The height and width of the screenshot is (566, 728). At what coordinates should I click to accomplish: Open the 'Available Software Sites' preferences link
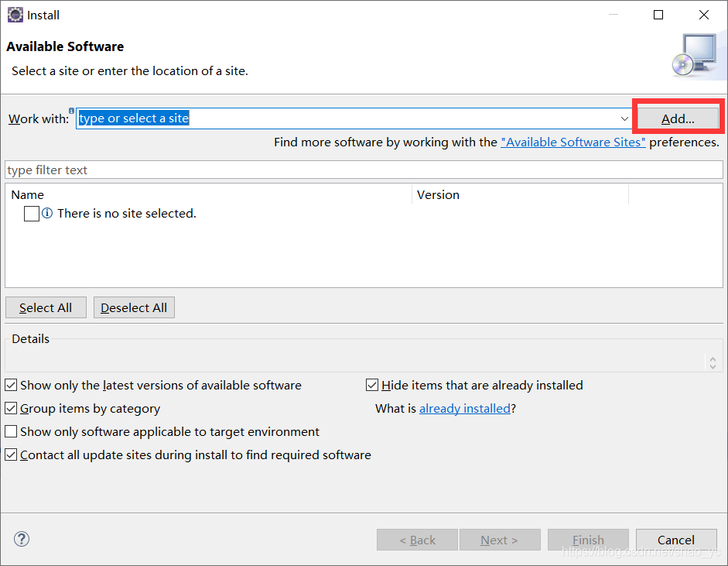point(573,142)
